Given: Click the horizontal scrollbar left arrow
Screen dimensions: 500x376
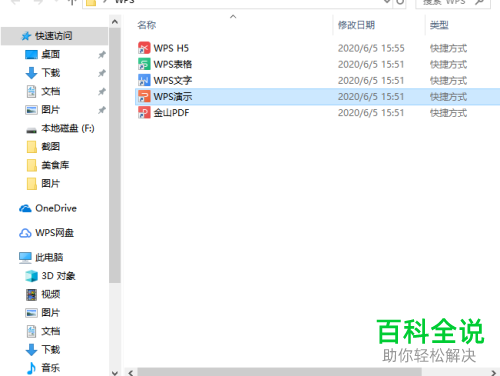Looking at the screenshot, I should click(131, 372).
